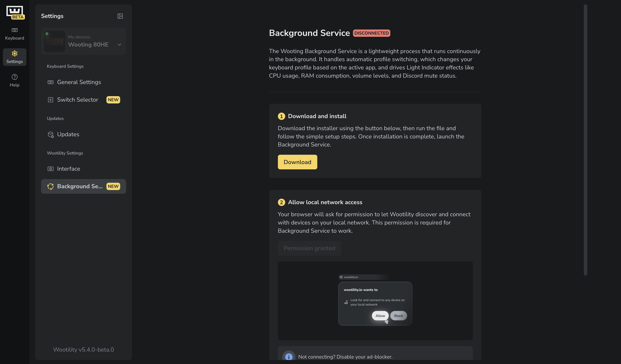
Task: Click the local network permission preview image
Action: pos(375,301)
